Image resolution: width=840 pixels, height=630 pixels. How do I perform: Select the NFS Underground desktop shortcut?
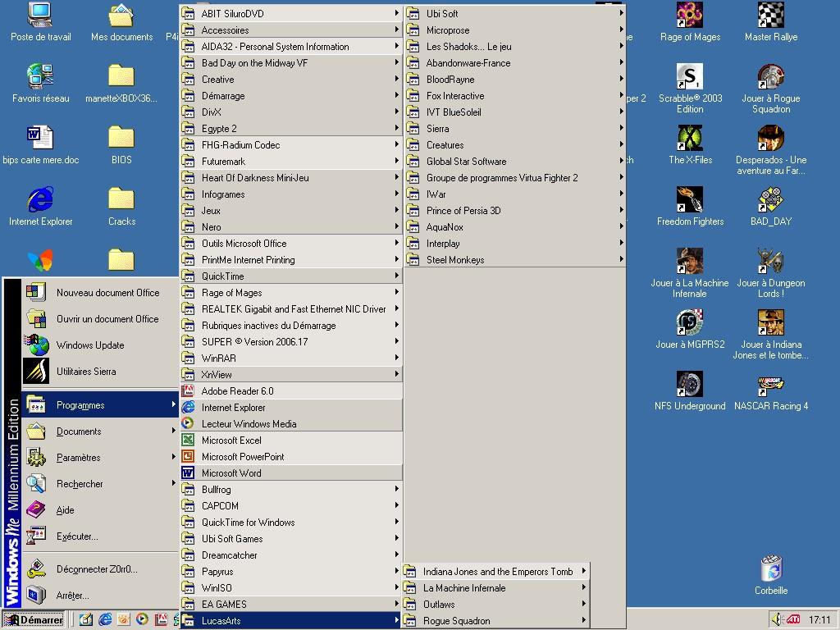690,391
